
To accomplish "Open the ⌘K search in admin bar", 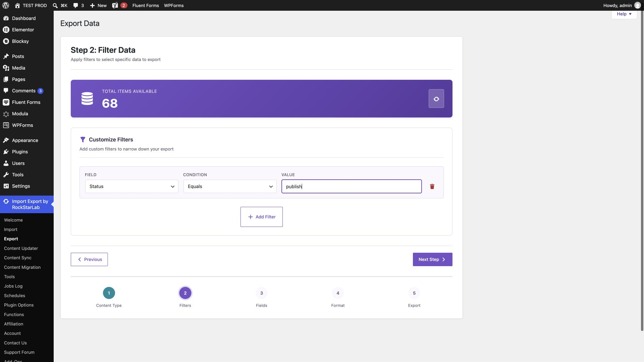I will click(60, 5).
